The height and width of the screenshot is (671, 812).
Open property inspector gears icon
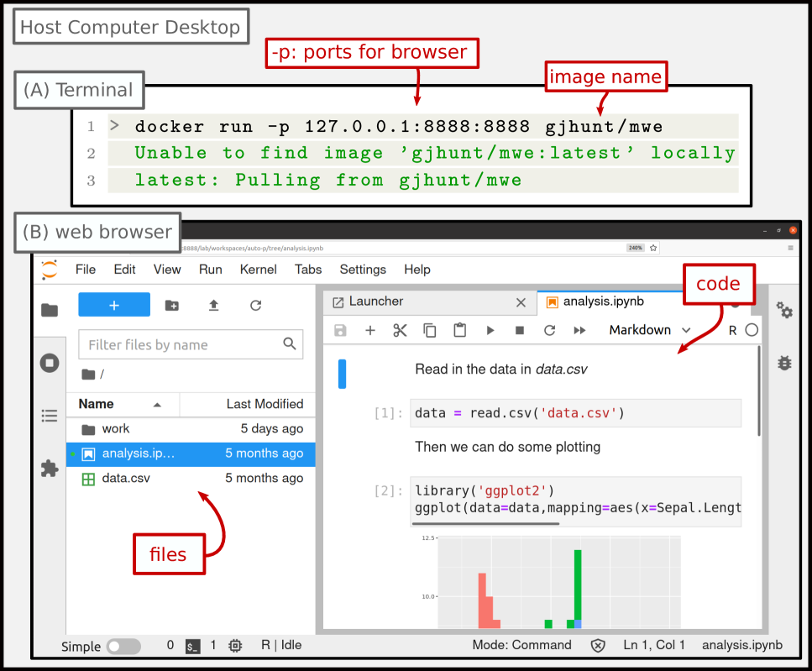click(784, 310)
